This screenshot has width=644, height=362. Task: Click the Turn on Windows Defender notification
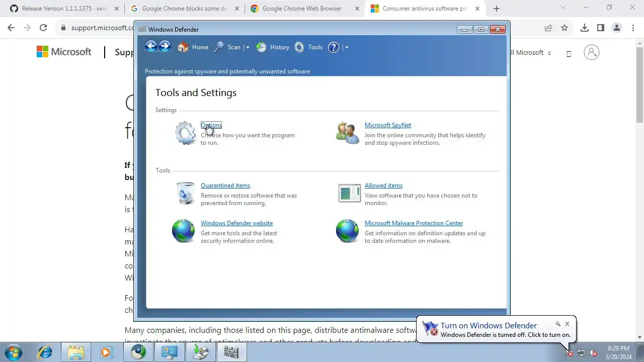pyautogui.click(x=496, y=329)
